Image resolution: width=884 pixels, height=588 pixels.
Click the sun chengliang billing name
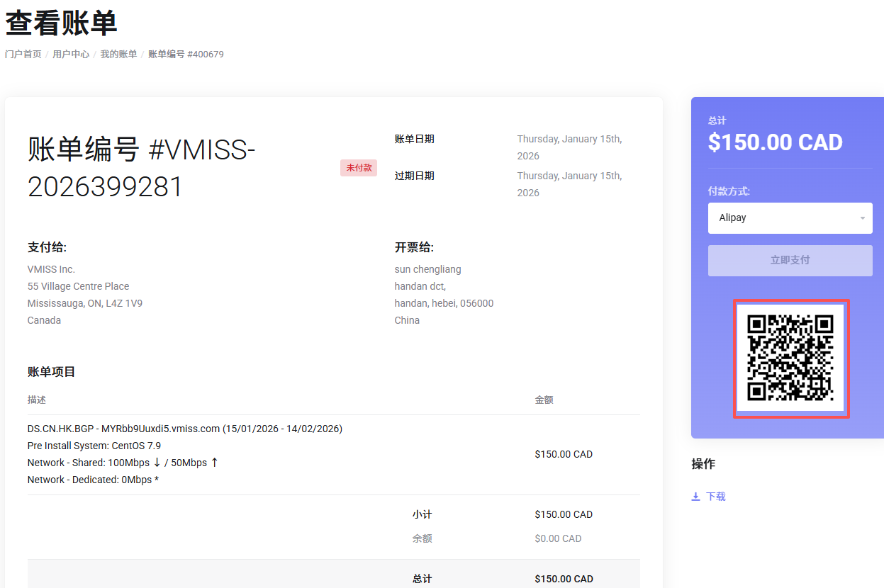click(427, 269)
